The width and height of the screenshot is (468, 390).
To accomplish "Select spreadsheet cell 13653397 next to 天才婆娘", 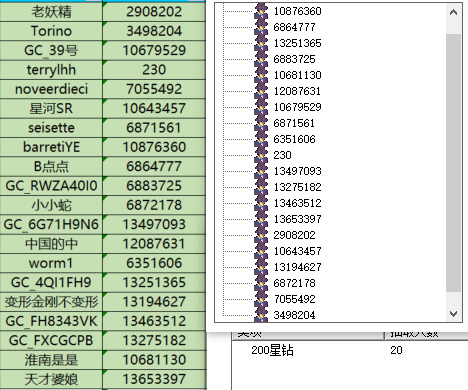I will pos(154,379).
